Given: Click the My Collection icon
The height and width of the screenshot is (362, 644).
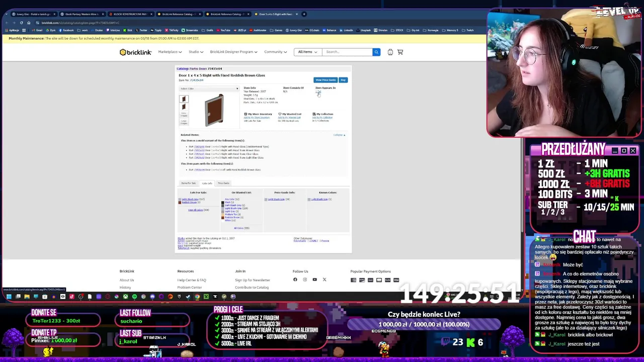Looking at the screenshot, I should point(314,114).
